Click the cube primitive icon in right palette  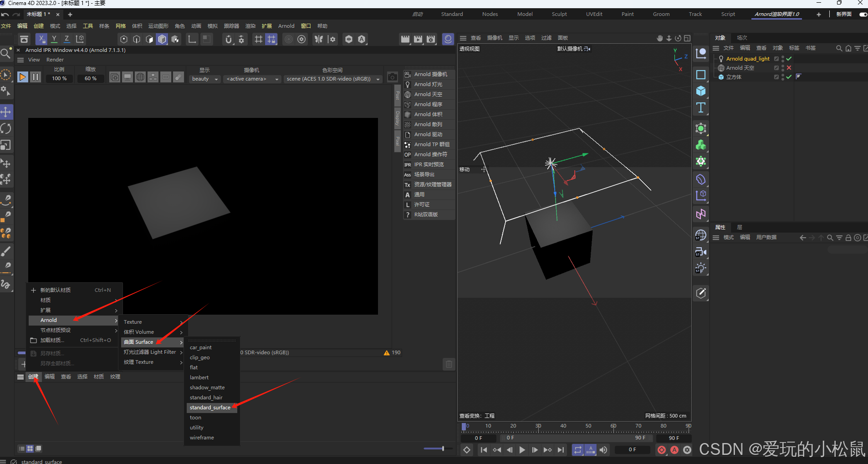coord(701,91)
